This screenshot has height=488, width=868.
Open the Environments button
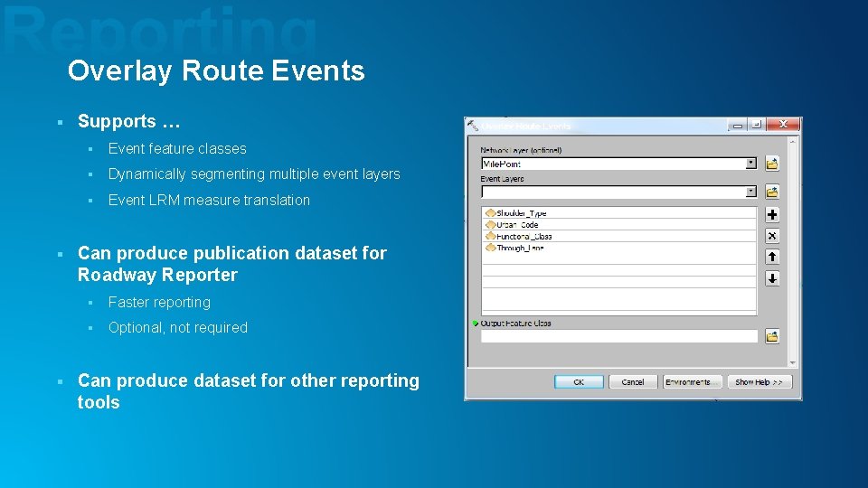coord(692,381)
